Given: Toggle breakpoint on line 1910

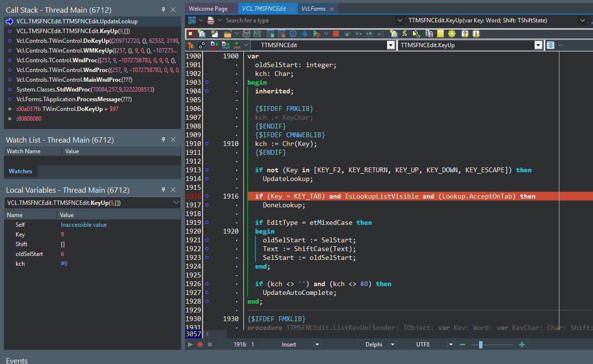Looking at the screenshot, I should point(207,144).
